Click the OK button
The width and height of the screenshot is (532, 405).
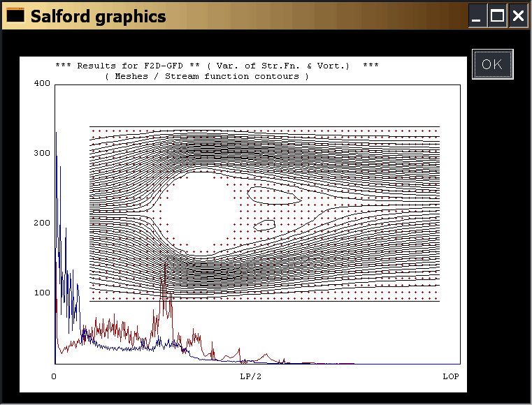493,64
